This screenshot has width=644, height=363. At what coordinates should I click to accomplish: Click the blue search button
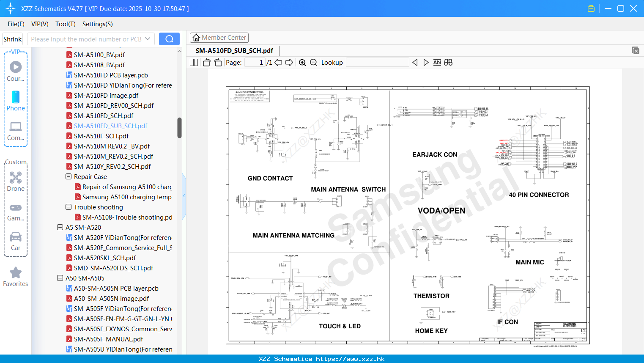point(169,39)
